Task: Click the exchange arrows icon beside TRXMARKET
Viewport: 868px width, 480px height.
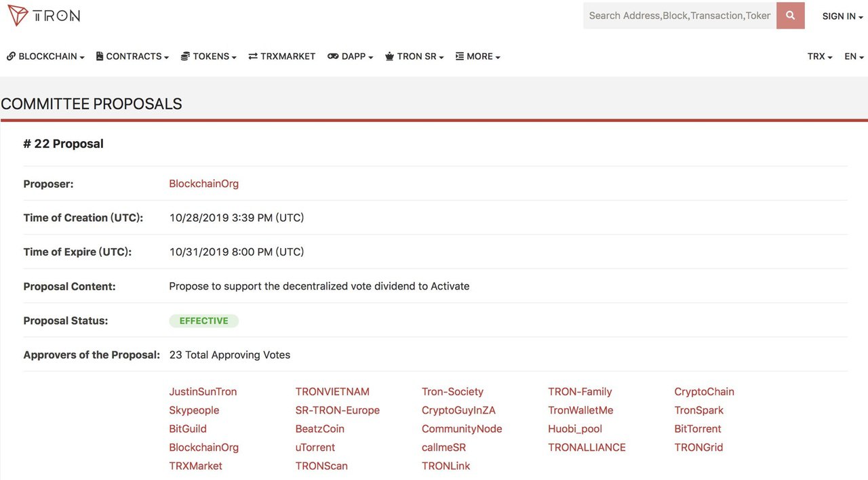Action: pos(253,56)
